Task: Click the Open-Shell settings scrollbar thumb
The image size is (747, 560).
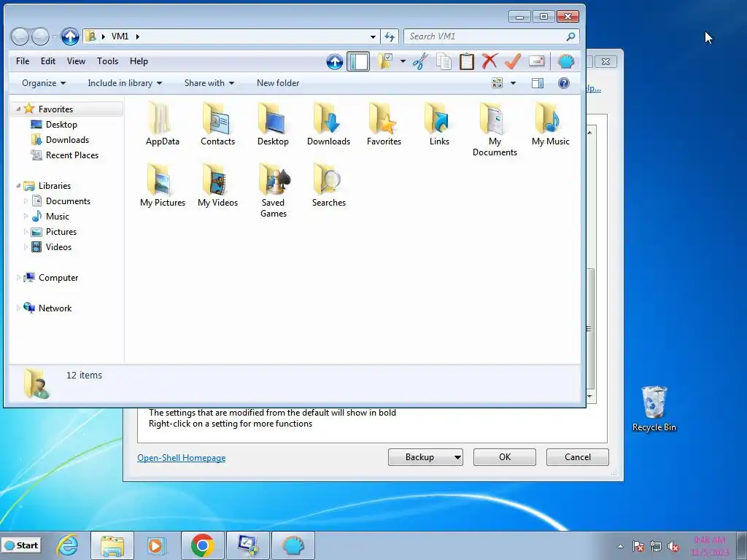Action: click(590, 329)
